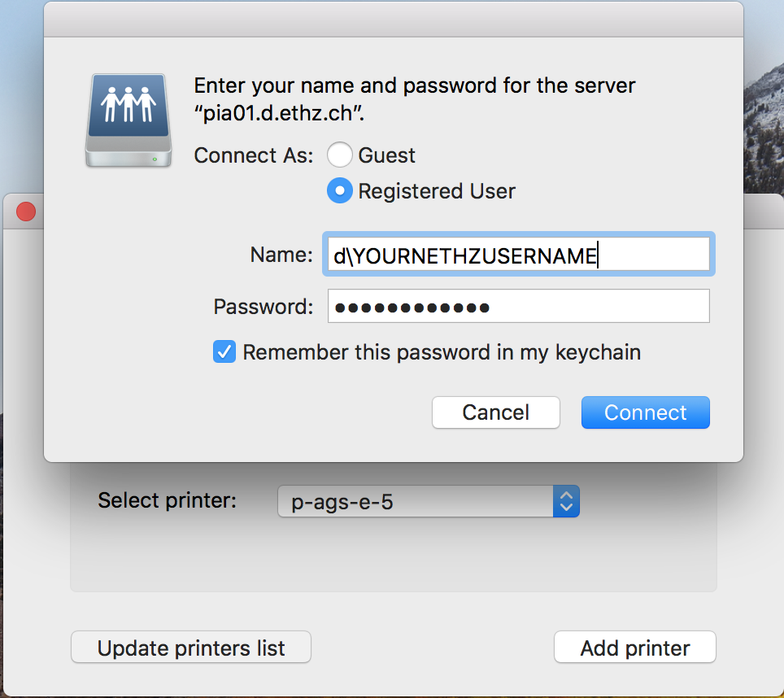Select the Registered User radio option
The width and height of the screenshot is (784, 698).
tap(339, 190)
